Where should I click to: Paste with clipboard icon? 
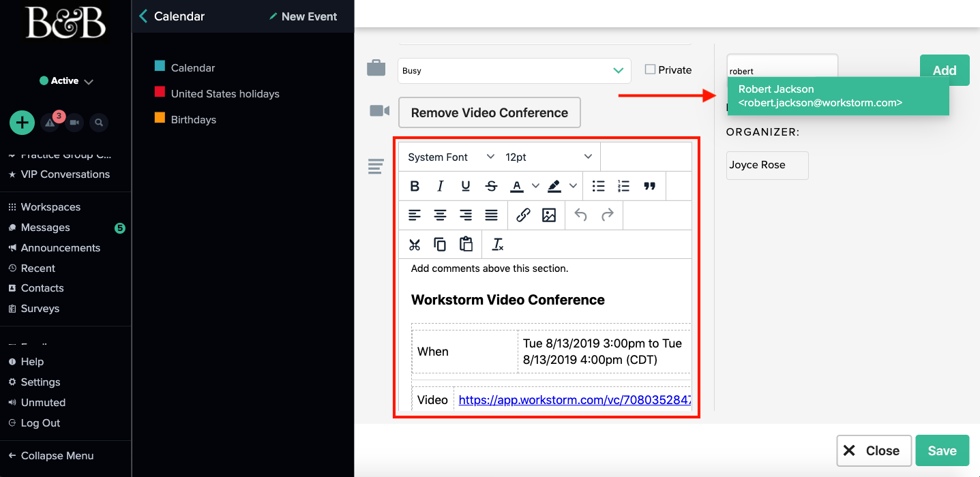(466, 245)
